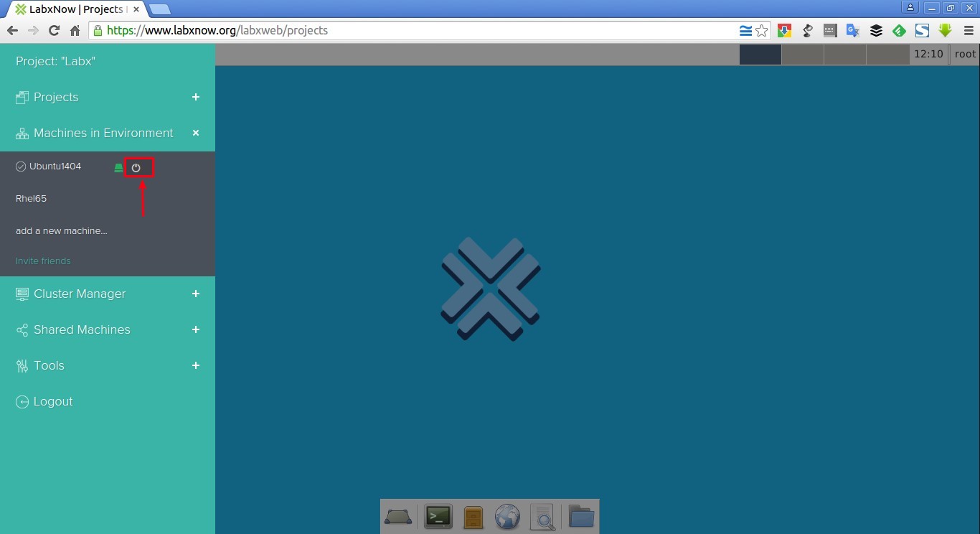The width and height of the screenshot is (980, 534).
Task: Expand Cluster Manager with the plus sign
Action: pos(196,294)
